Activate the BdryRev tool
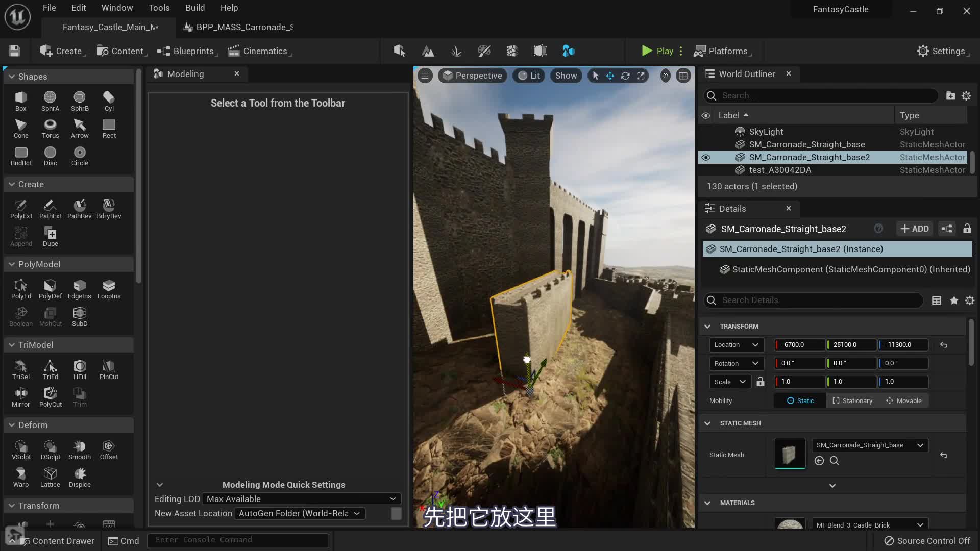This screenshot has height=551, width=980. 109,209
